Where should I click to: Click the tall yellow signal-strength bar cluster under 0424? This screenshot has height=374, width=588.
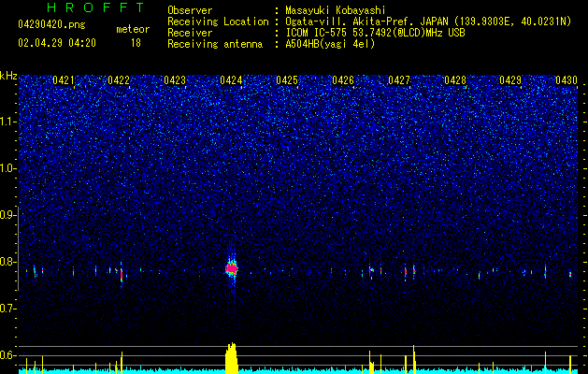[232, 358]
